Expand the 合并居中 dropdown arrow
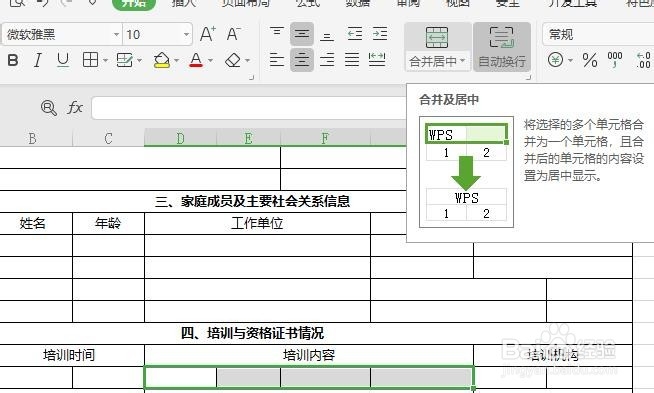Image resolution: width=654 pixels, height=393 pixels. 462,61
